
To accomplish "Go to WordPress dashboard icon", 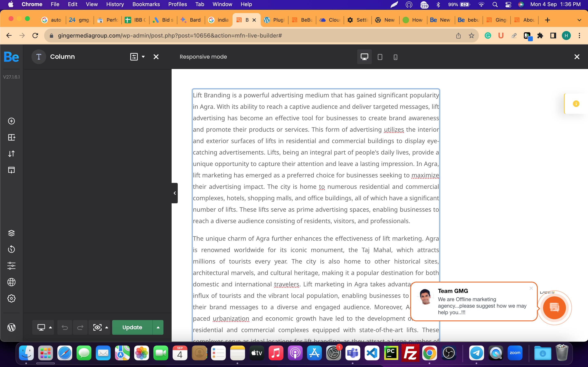I will 11,327.
